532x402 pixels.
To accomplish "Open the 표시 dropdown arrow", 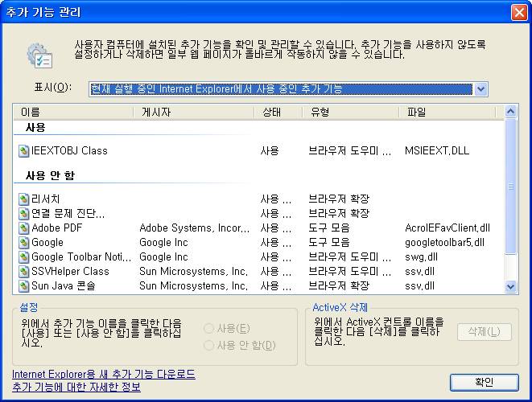I will pyautogui.click(x=480, y=89).
